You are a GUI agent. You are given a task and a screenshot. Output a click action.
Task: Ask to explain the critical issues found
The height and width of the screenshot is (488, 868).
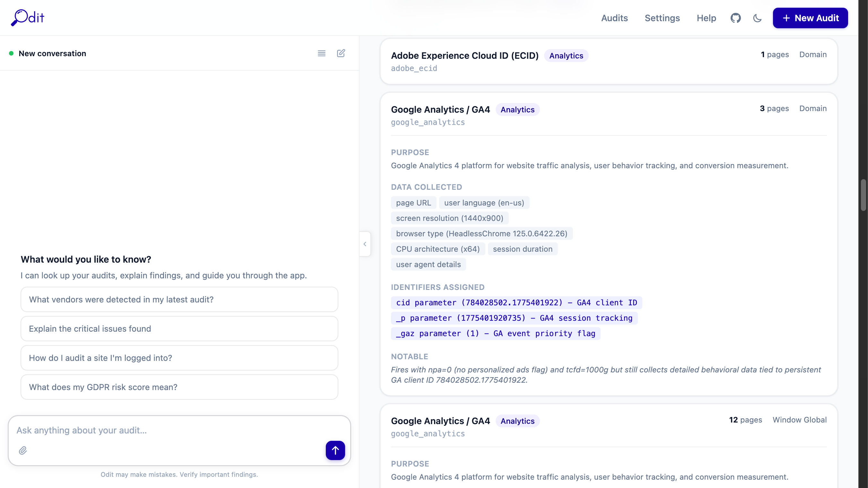click(179, 328)
